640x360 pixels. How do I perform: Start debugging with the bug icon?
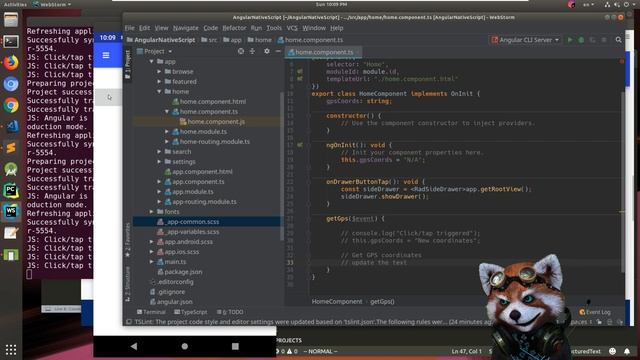point(581,40)
